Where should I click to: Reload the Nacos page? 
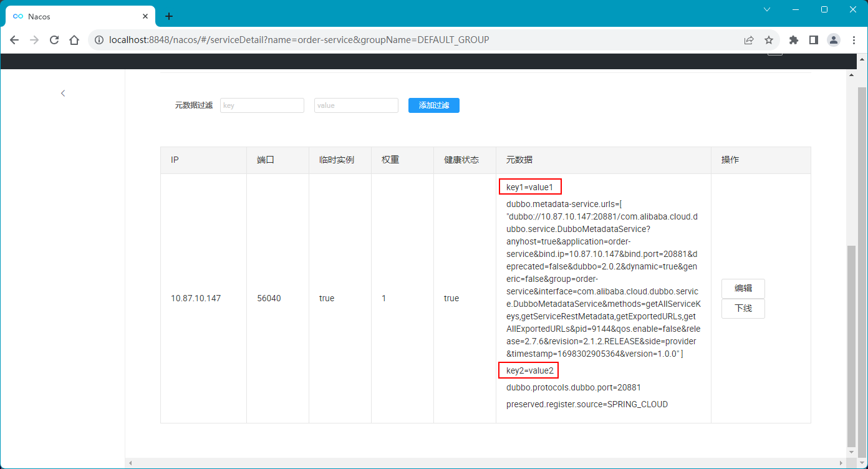tap(54, 40)
